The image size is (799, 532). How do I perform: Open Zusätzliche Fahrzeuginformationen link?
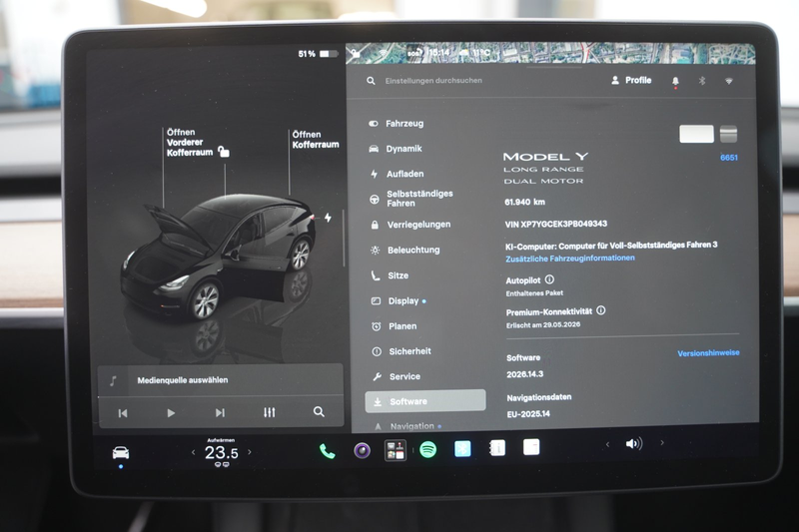click(569, 259)
